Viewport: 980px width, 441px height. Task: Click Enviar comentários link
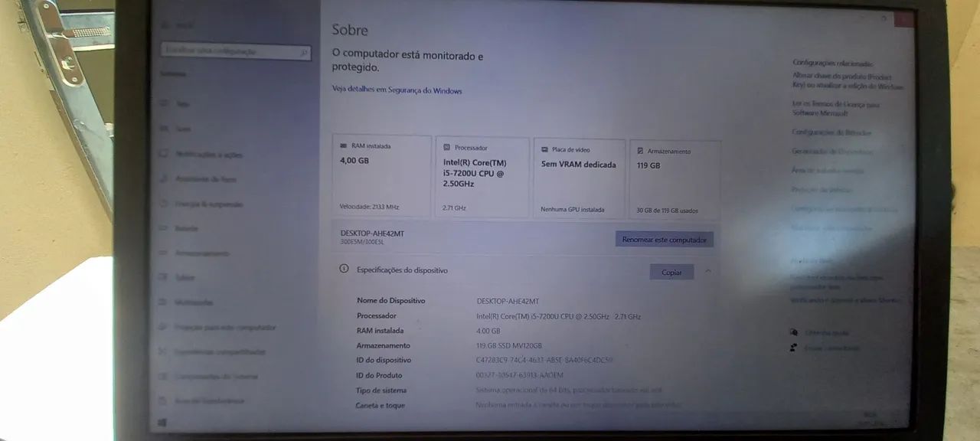click(x=831, y=348)
